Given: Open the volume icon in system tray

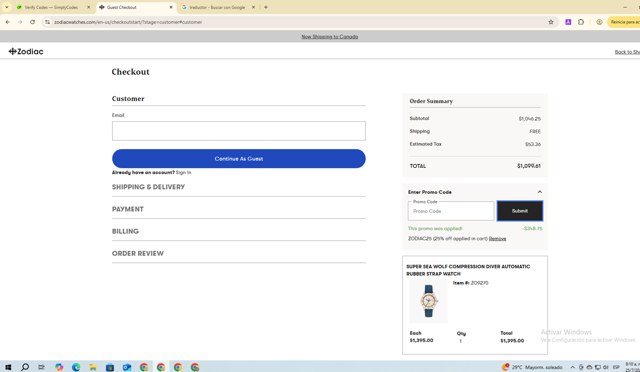Looking at the screenshot, I should tap(606, 368).
